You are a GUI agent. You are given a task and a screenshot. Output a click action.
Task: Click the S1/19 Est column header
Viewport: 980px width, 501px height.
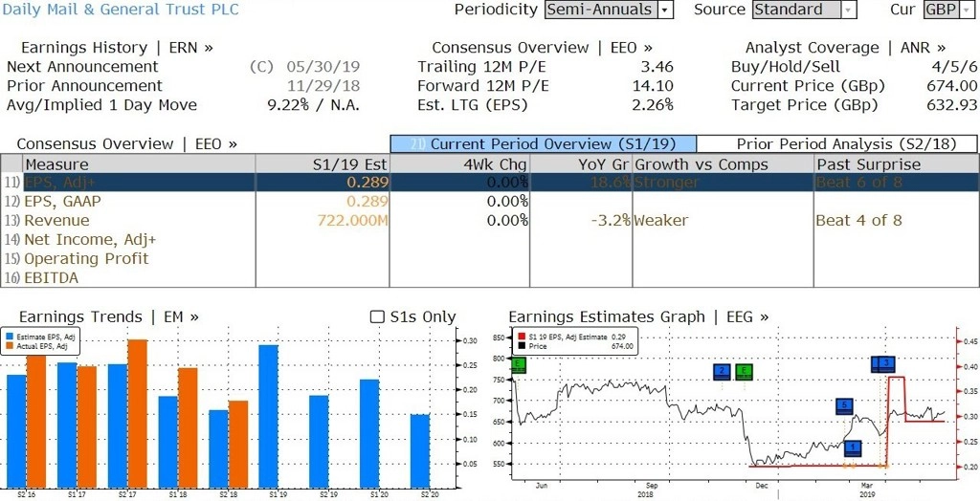(323, 164)
